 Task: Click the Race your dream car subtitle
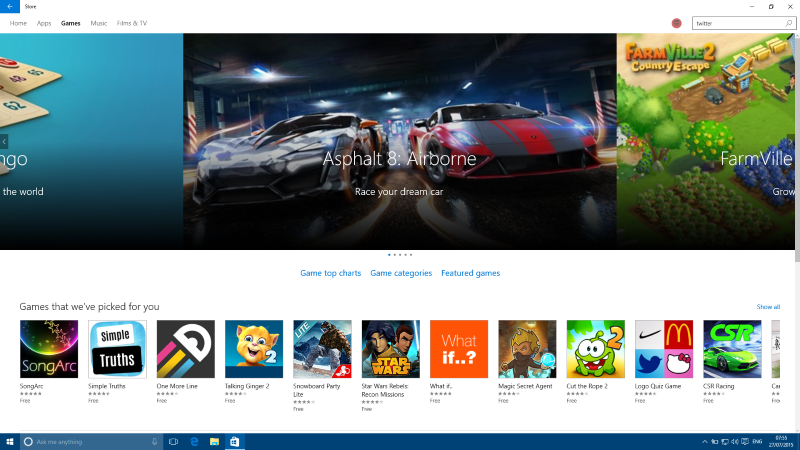399,192
